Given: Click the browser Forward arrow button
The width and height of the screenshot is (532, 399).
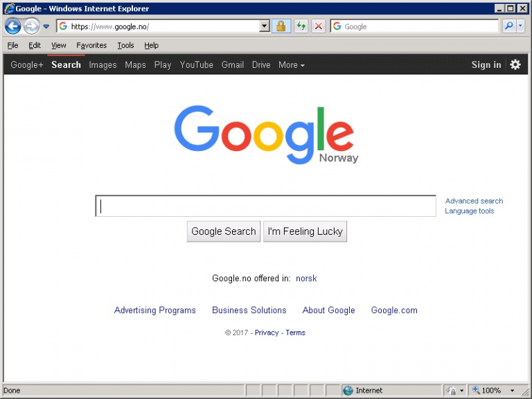Looking at the screenshot, I should (x=31, y=26).
